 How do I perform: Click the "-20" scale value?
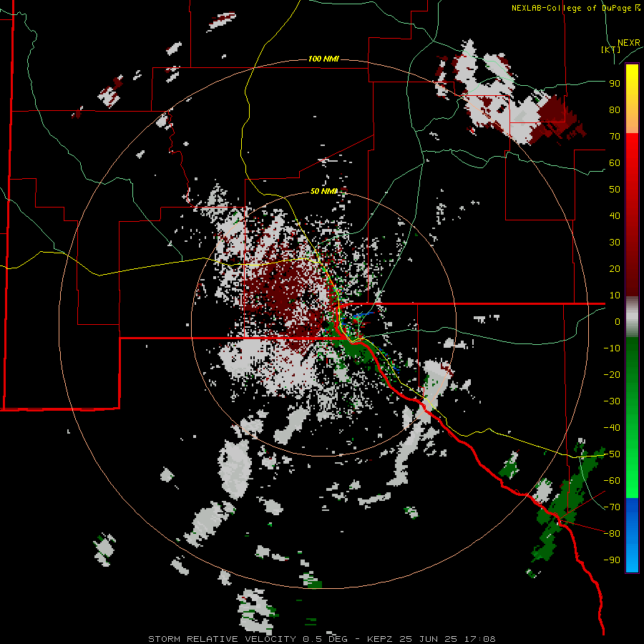612,374
